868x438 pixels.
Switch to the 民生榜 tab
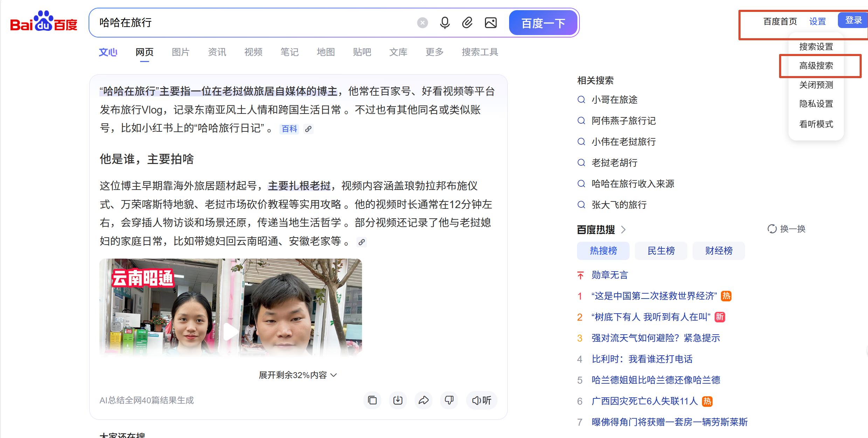tap(661, 251)
